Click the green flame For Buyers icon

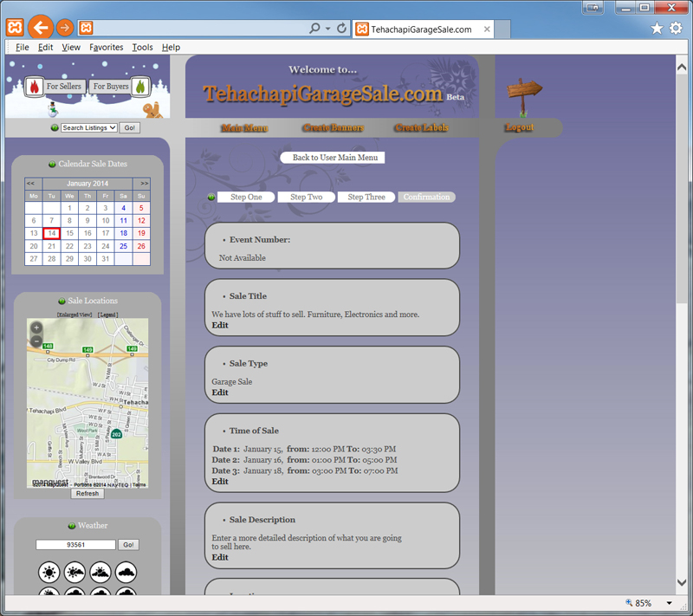pyautogui.click(x=140, y=87)
